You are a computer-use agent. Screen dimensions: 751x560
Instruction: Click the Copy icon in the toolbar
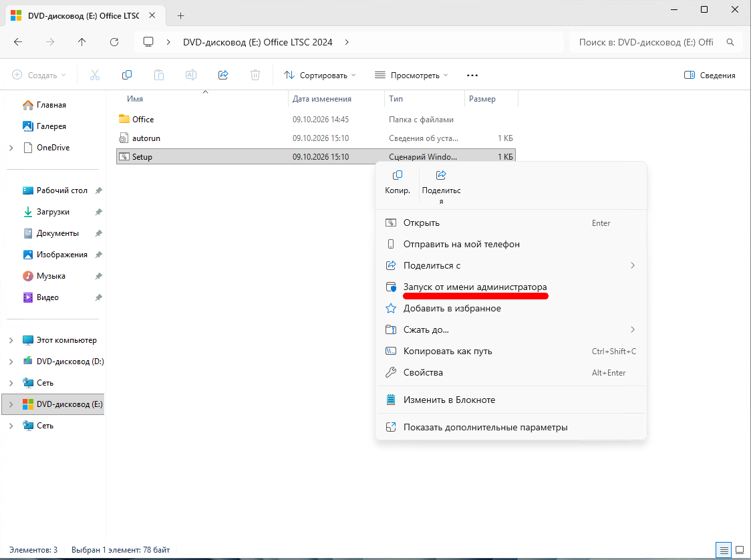coord(127,76)
